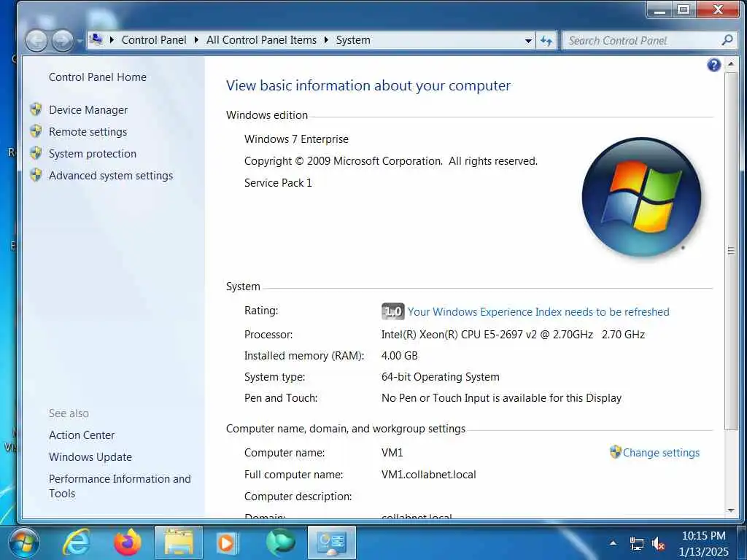Image resolution: width=747 pixels, height=560 pixels.
Task: Click the System protection shield icon
Action: [36, 153]
